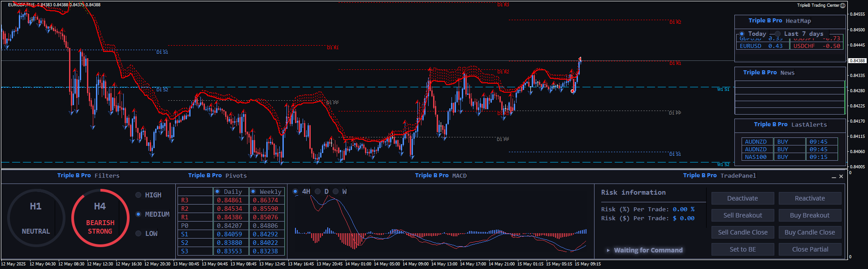Click the green bar beside the News panel

point(845,97)
